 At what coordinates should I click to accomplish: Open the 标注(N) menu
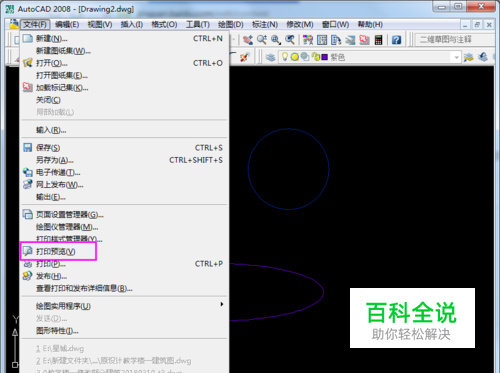pos(265,24)
